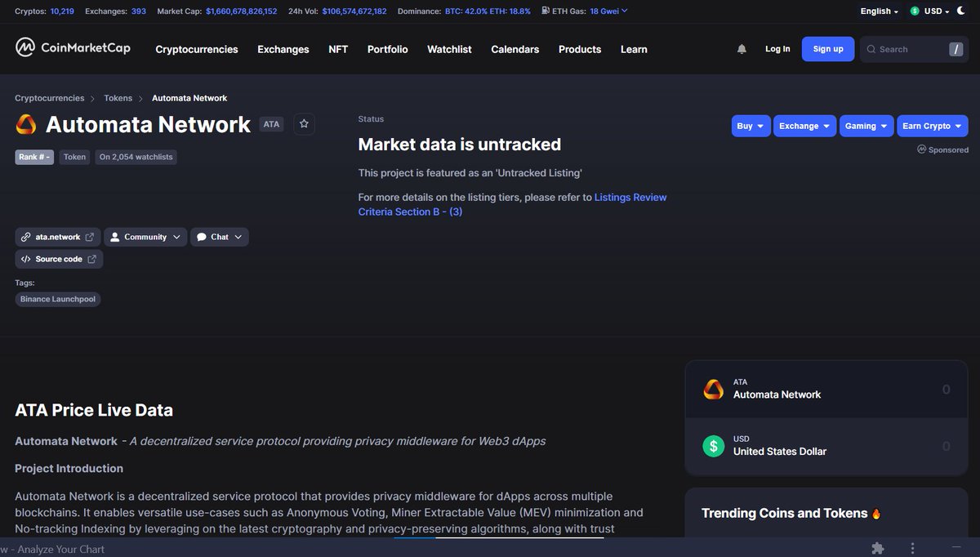Click the fire icon beside Trending
The width and height of the screenshot is (980, 557).
click(x=876, y=514)
